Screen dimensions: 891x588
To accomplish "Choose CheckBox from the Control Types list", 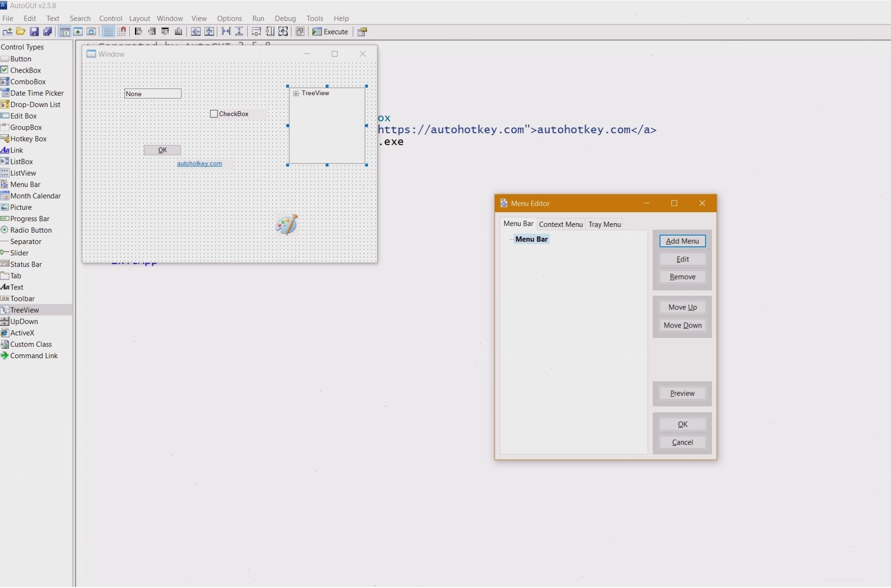I will (x=26, y=70).
